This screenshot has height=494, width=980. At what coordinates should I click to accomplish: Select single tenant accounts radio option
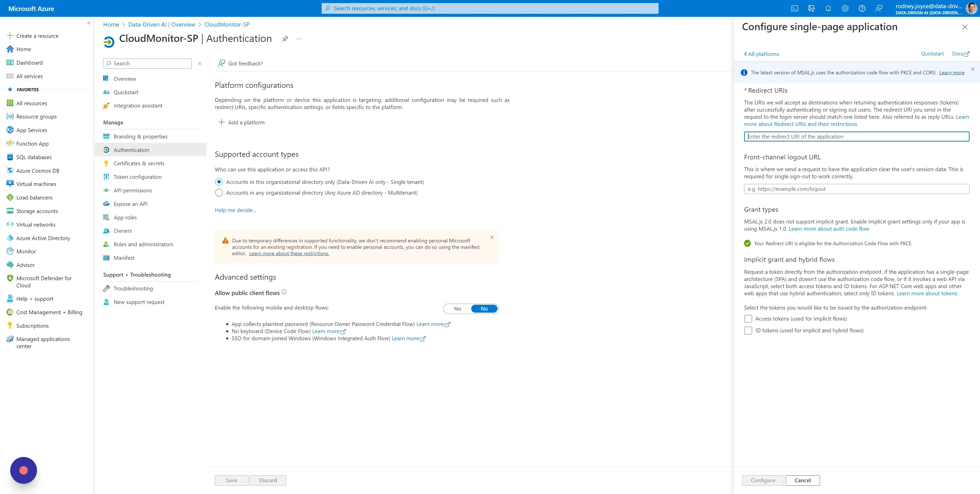click(x=219, y=182)
